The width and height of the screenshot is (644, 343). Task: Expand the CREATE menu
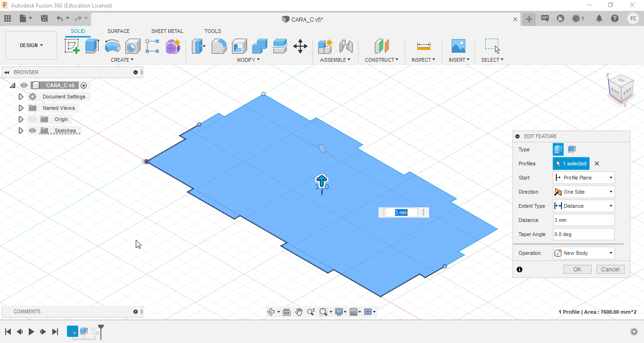coord(122,60)
